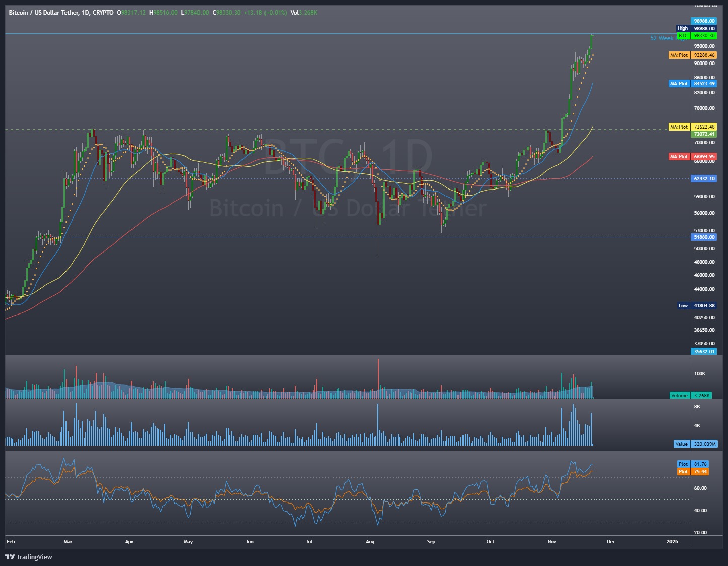
Task: Click the 95000.00 price axis tick
Action: click(704, 45)
